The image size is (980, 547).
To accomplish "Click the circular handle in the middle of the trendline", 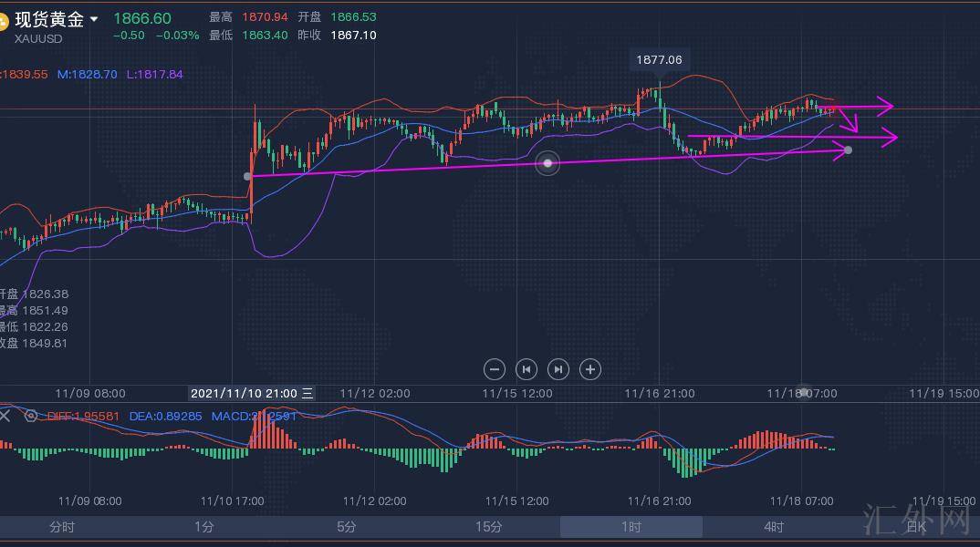I will [x=547, y=163].
